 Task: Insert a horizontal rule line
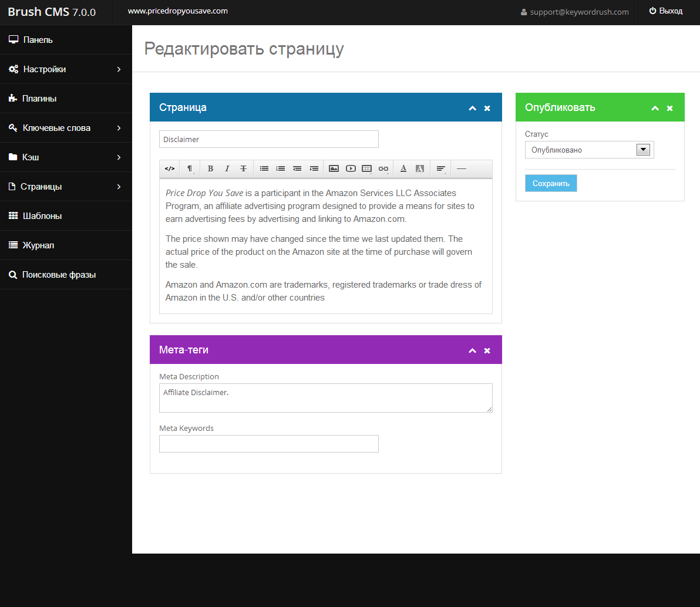[462, 169]
